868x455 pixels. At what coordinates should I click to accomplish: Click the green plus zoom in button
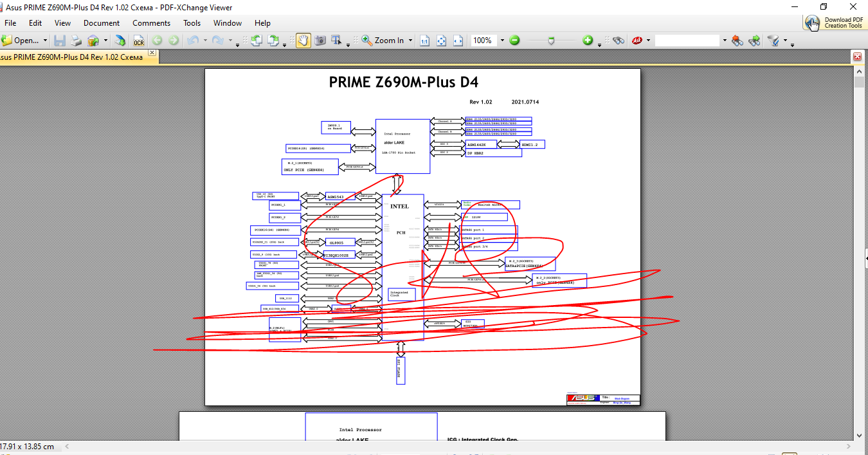pos(588,41)
